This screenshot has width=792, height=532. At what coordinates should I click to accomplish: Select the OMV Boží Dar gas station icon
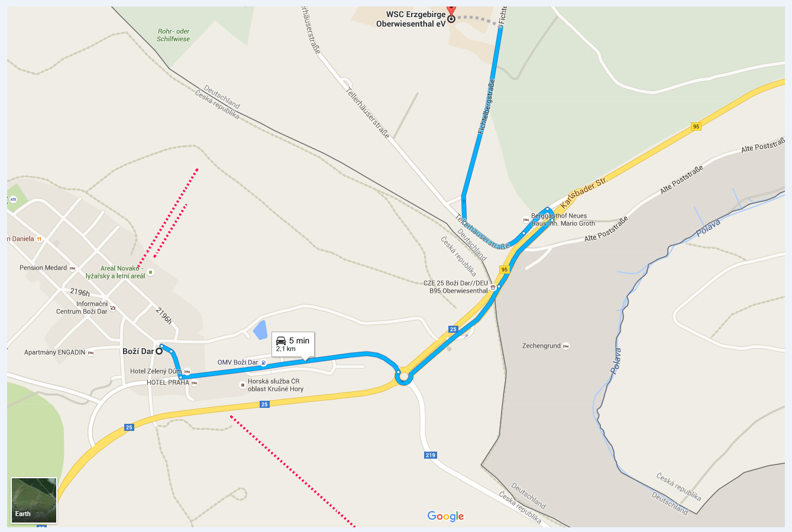click(264, 362)
